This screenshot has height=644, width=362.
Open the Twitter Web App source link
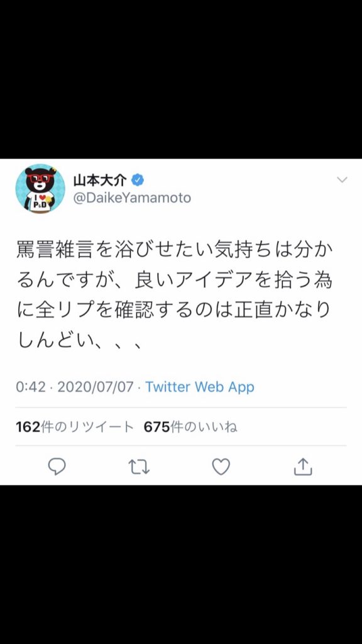click(200, 387)
